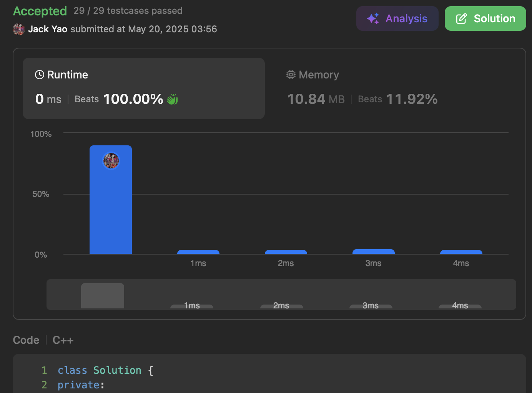Click the "class Solution {" code line

click(x=105, y=370)
